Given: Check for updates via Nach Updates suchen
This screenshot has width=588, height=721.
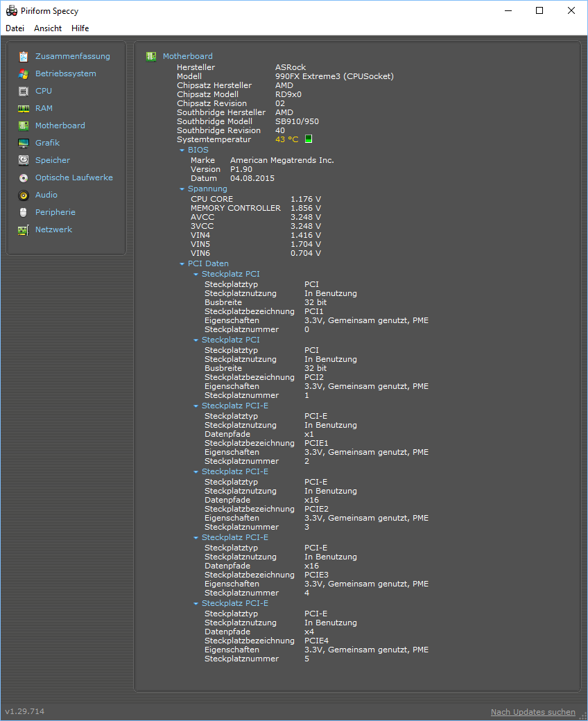Looking at the screenshot, I should click(533, 712).
